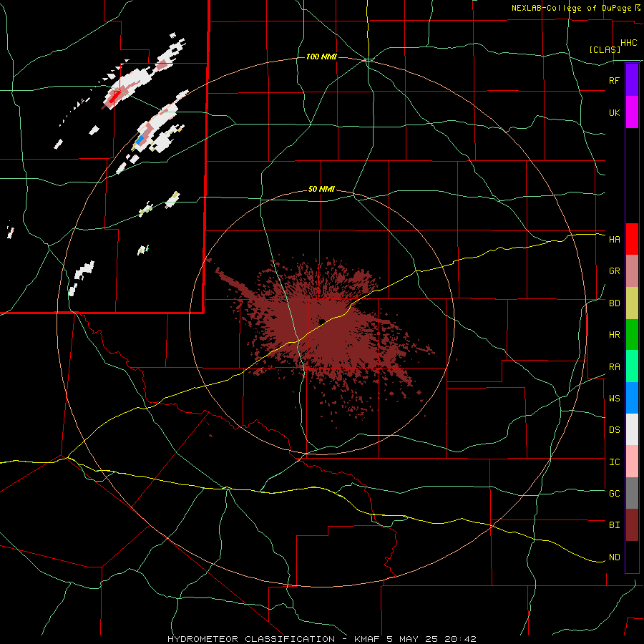Click the WS blue legend swatch

[x=632, y=398]
